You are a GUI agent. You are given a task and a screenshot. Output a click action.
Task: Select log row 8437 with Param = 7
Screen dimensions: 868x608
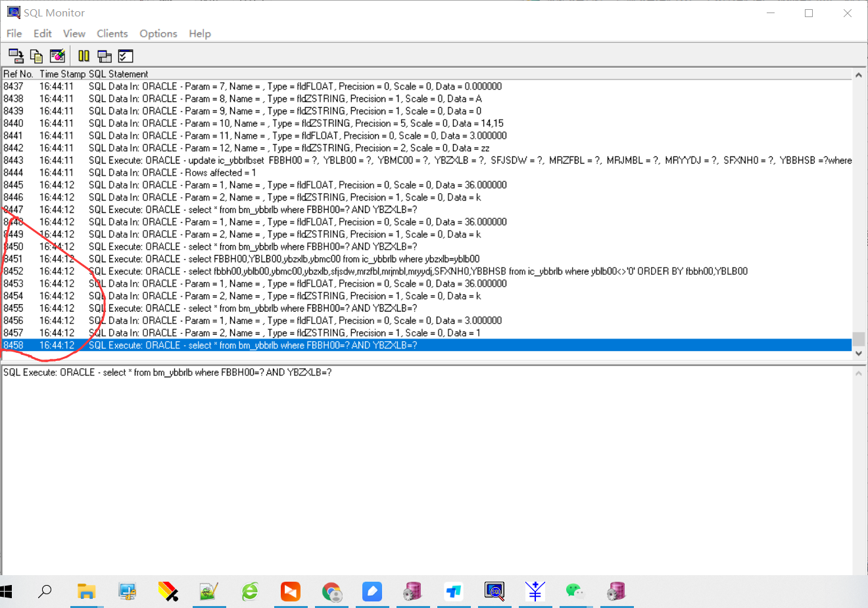[427, 87]
